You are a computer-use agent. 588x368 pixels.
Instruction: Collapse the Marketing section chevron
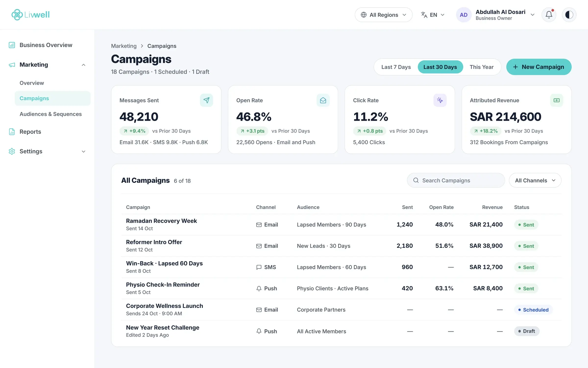84,65
